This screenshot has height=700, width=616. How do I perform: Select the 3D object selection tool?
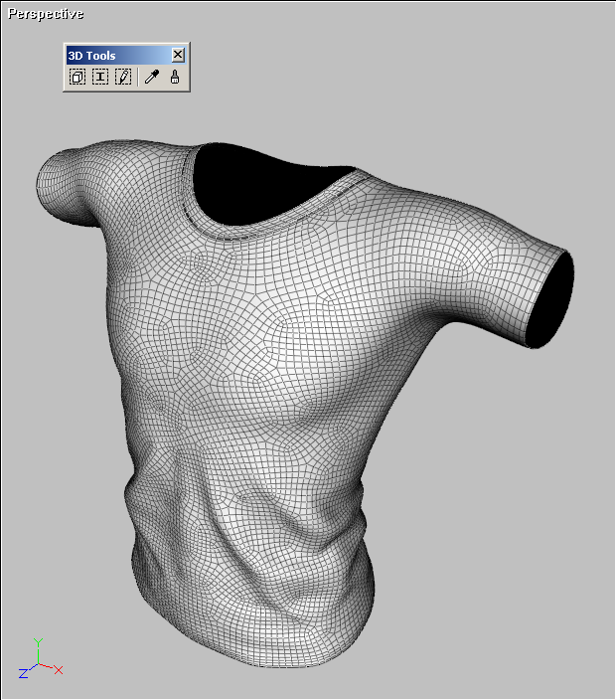point(77,78)
